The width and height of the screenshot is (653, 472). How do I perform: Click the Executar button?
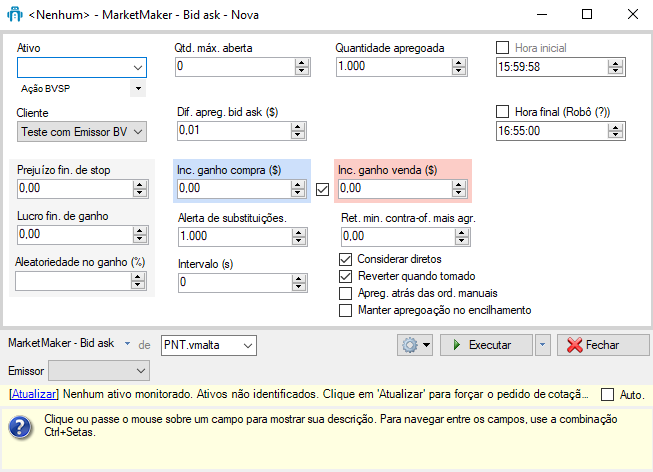pos(488,345)
